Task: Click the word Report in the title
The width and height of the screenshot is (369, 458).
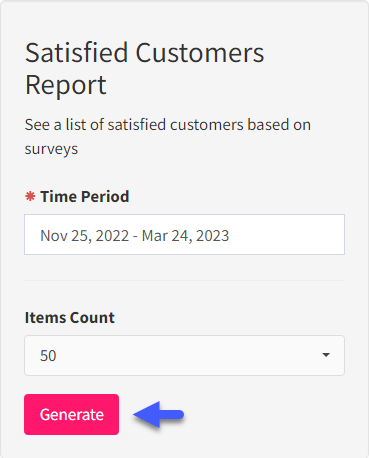Action: click(x=66, y=85)
